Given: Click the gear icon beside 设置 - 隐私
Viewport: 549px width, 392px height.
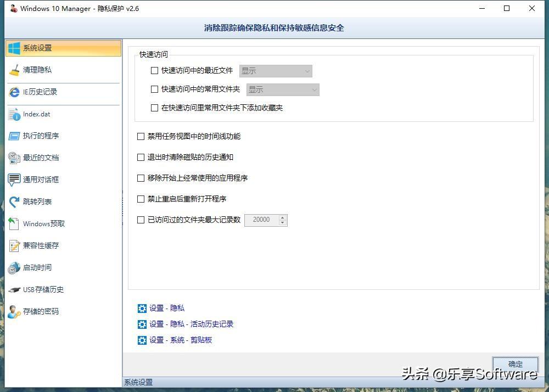Looking at the screenshot, I should click(142, 309).
